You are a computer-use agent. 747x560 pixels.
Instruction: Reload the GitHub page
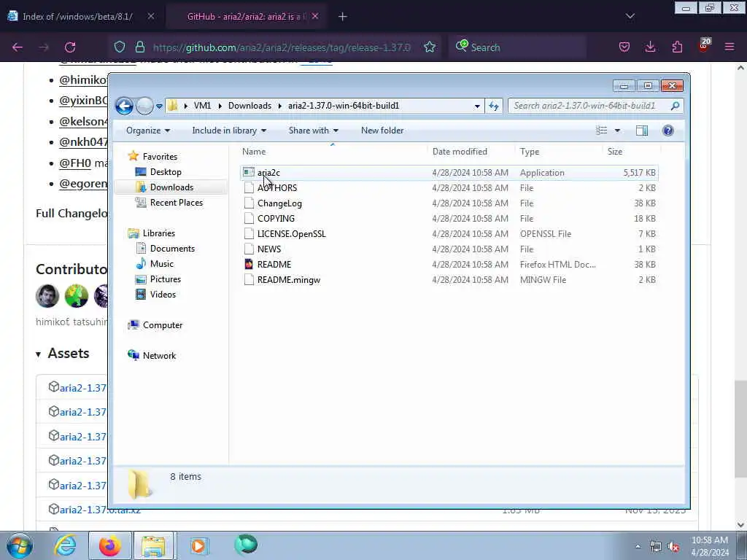[x=70, y=47]
